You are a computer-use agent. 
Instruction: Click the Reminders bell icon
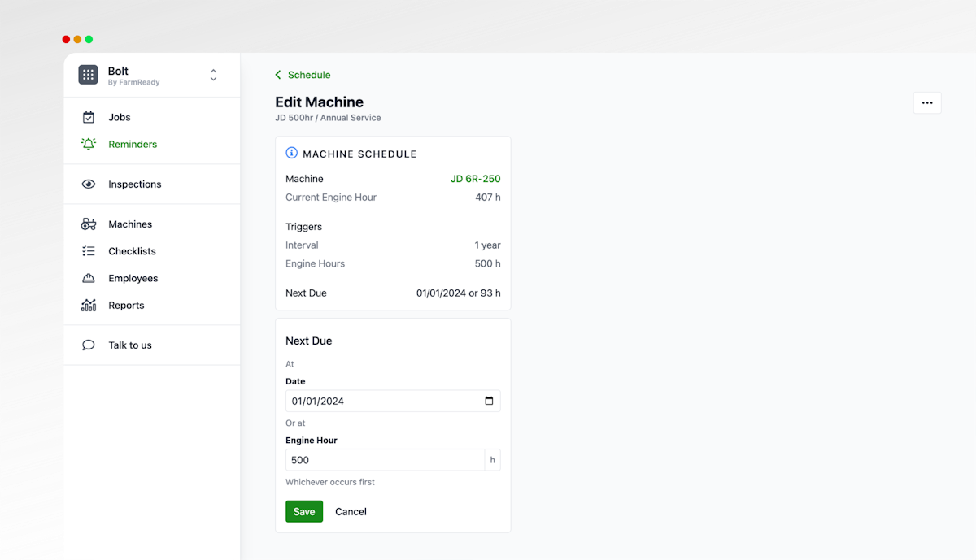click(89, 144)
